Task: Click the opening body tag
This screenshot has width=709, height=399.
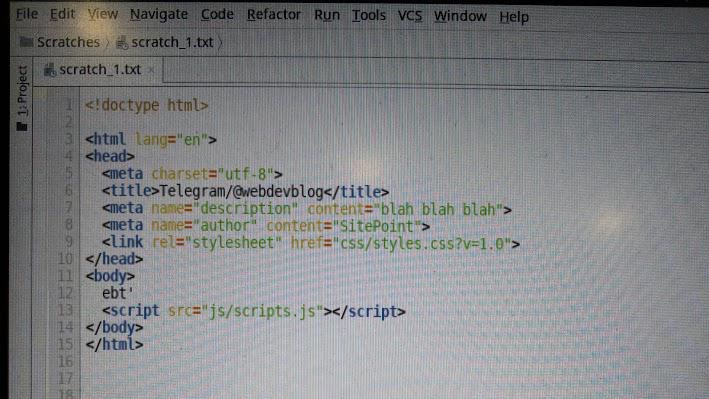Action: 110,276
